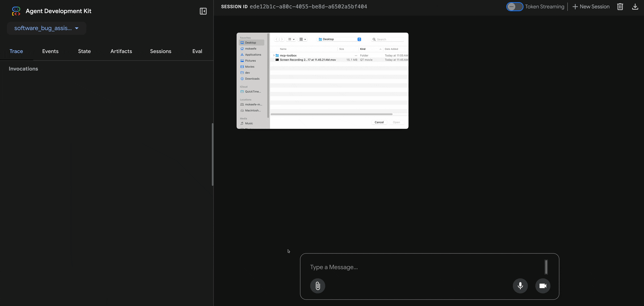Image resolution: width=644 pixels, height=306 pixels.
Task: Go forward in the file dialog
Action: click(x=282, y=39)
